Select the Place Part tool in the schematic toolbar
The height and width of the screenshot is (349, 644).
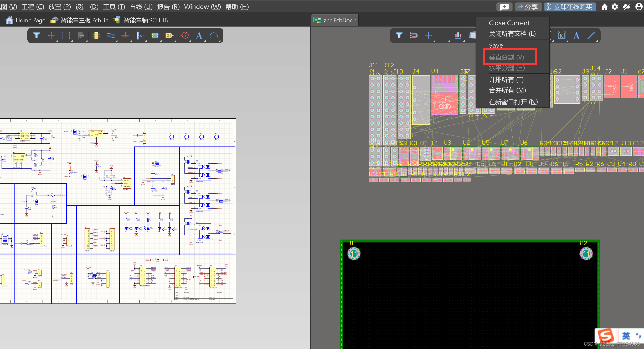(x=96, y=36)
